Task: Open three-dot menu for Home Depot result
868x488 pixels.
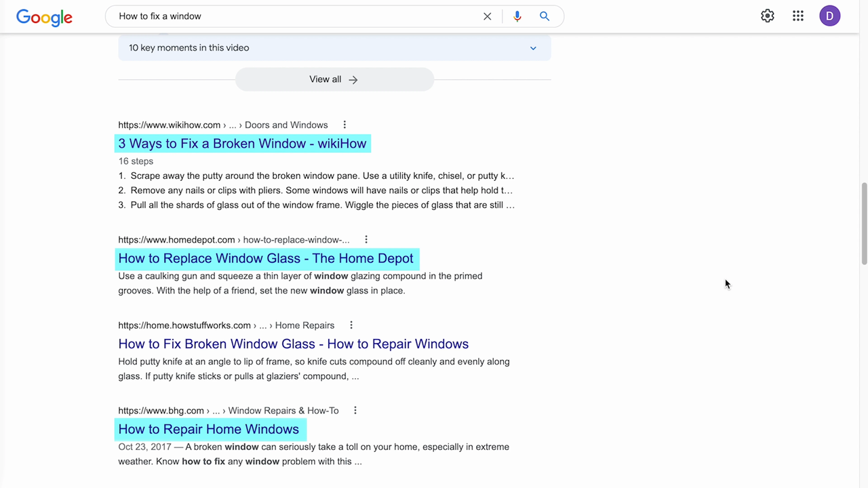Action: coord(366,239)
